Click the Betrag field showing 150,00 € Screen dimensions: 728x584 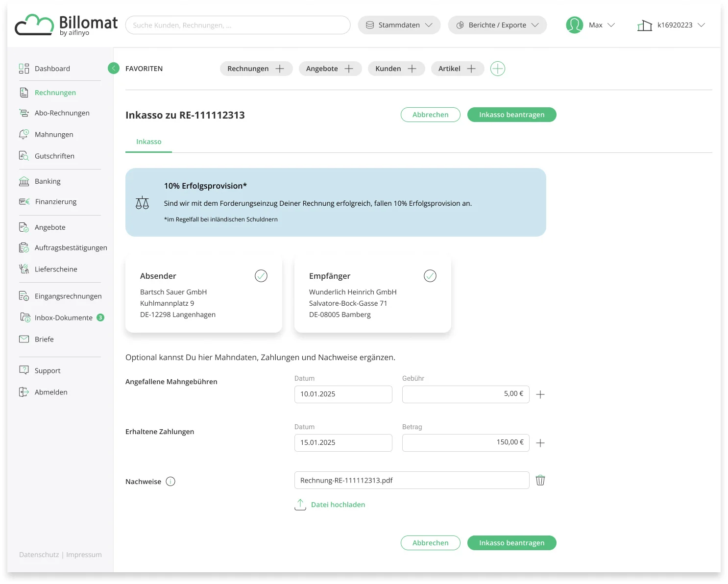click(x=466, y=443)
